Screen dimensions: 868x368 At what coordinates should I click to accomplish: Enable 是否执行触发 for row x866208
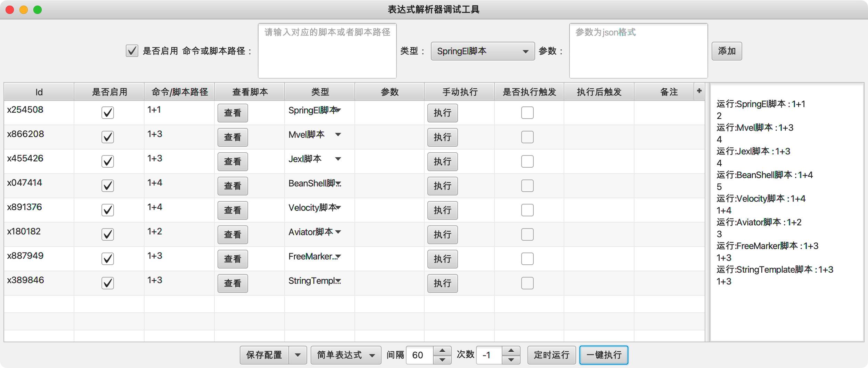click(x=527, y=137)
